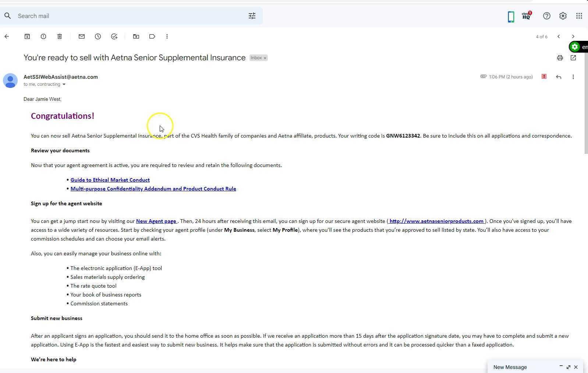Image resolution: width=588 pixels, height=373 pixels.
Task: Reply to AetSSIWebAssist email
Action: 559,77
